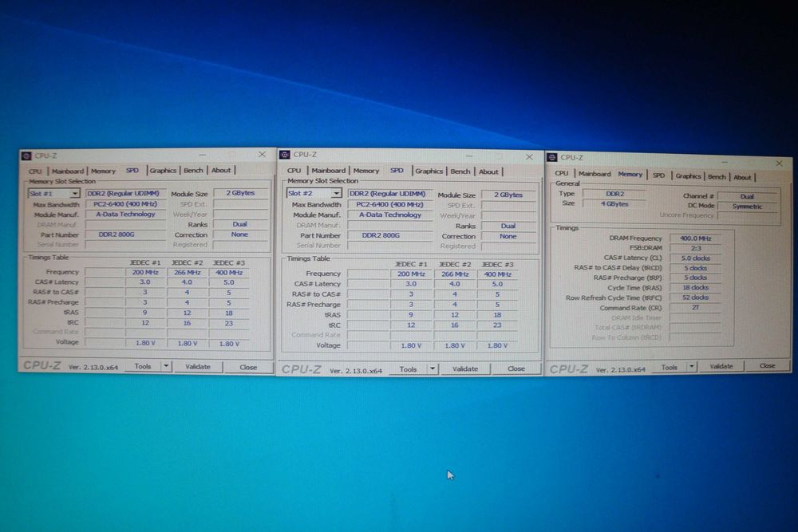Click the FSB:DRAM 2:3 value
Viewport: 798px width, 532px height.
click(695, 248)
